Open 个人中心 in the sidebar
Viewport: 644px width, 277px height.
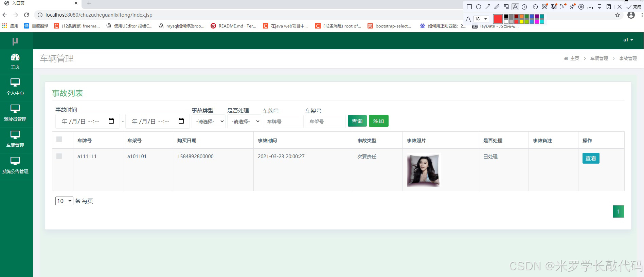(15, 87)
